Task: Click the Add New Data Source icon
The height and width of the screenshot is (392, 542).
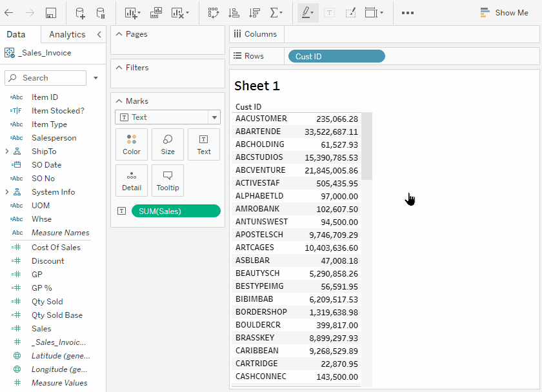Action: tap(80, 13)
